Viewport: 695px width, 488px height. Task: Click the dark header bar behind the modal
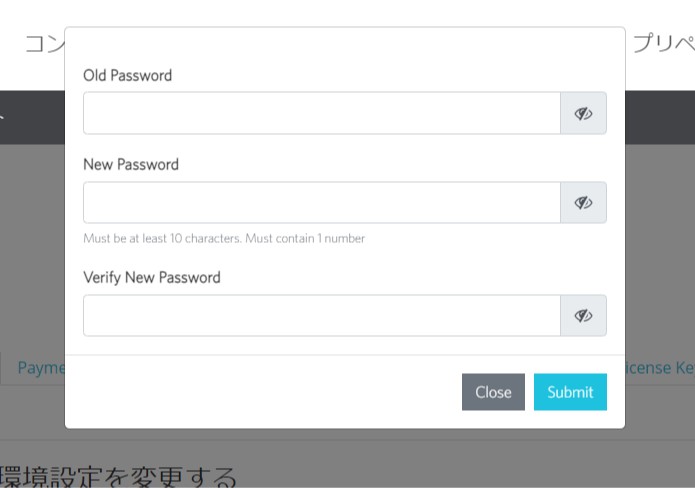coord(660,117)
